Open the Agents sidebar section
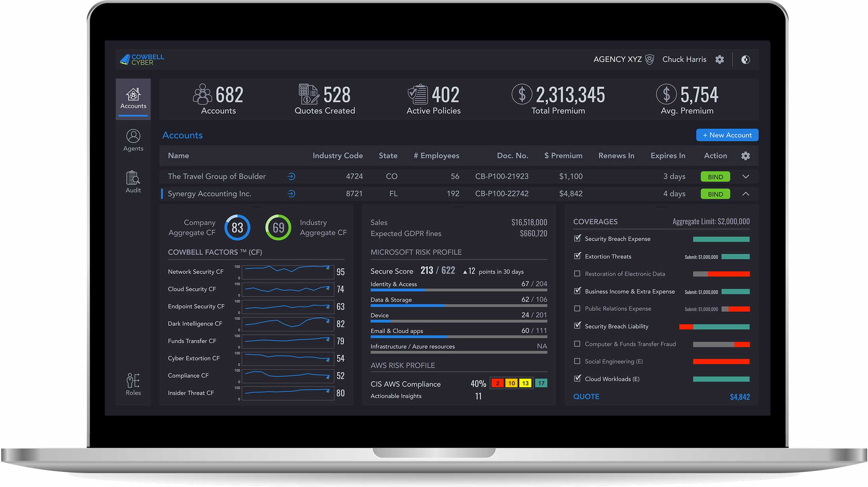Viewport: 868px width, 487px height. pos(133,140)
